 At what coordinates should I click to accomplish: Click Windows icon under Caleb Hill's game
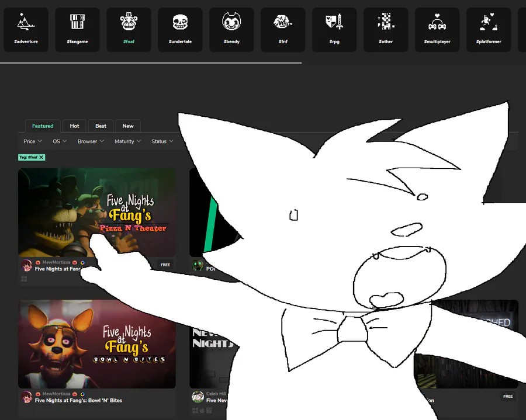pyautogui.click(x=195, y=410)
